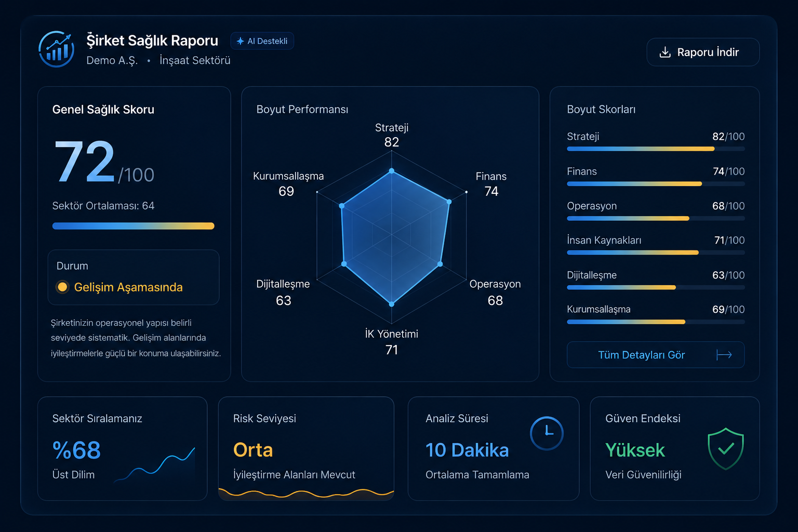Click the 74/100 Finans value
Screen dimensions: 798x532
click(728, 171)
